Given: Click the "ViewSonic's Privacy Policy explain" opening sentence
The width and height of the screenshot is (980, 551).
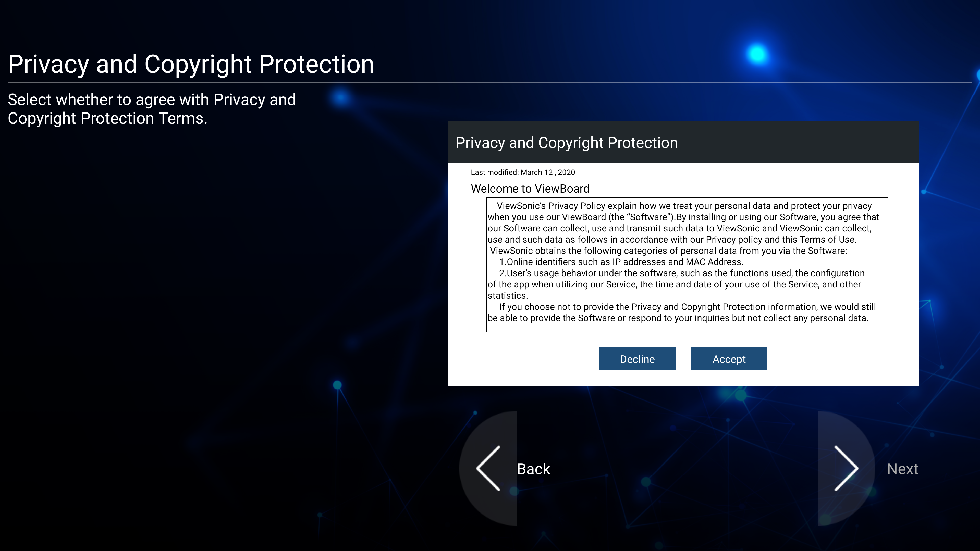Looking at the screenshot, I should tap(684, 206).
